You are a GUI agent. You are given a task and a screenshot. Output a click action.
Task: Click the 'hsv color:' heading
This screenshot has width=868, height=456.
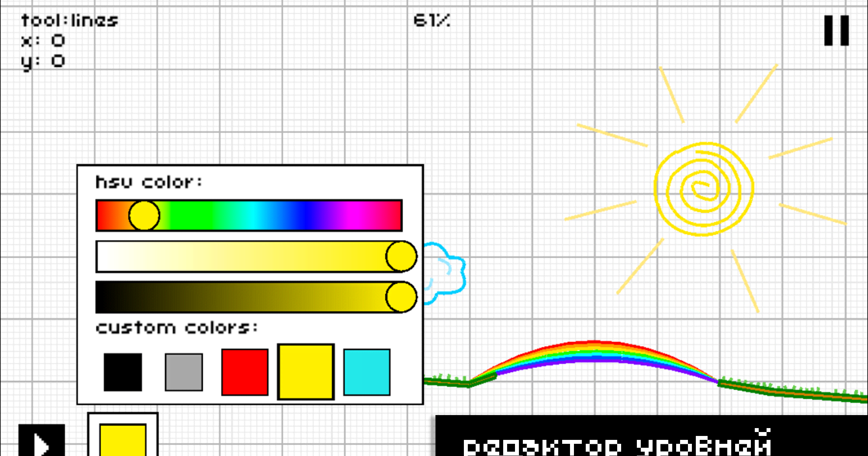point(149,182)
